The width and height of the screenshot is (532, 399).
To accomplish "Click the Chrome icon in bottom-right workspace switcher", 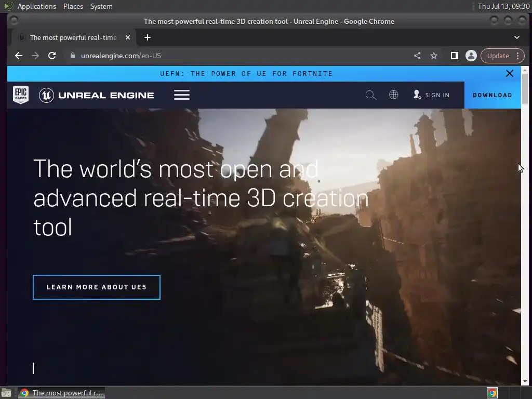I will click(x=492, y=393).
